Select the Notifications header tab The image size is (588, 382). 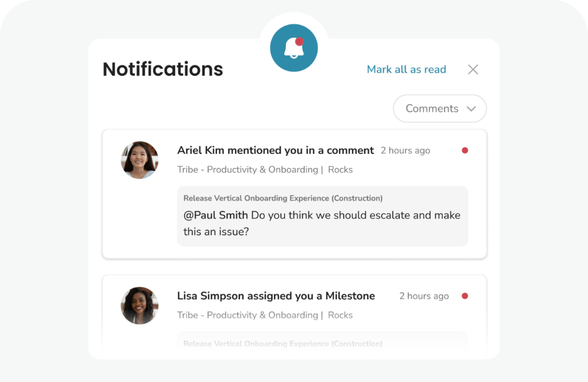(163, 69)
